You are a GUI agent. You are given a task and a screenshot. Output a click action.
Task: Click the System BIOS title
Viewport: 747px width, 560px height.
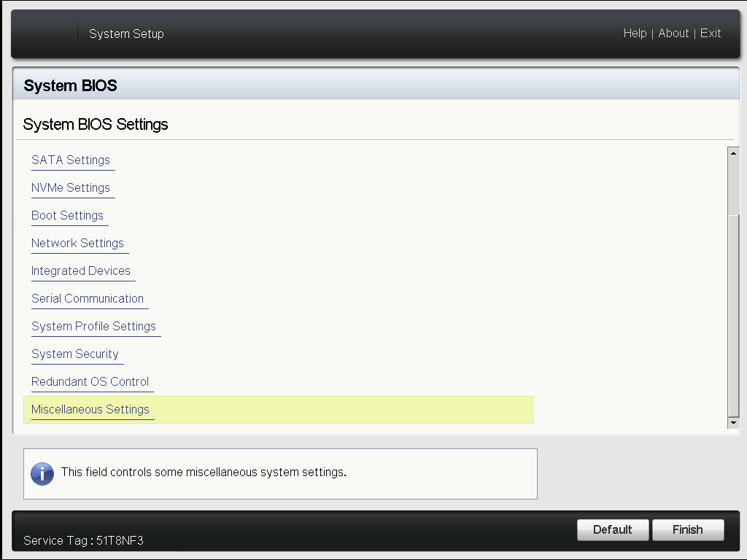[71, 86]
